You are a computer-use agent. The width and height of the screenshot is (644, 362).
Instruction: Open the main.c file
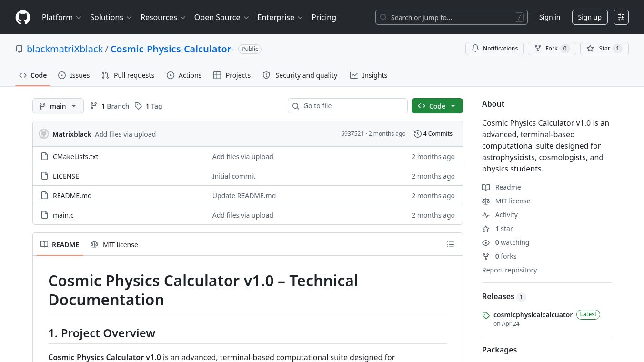63,215
